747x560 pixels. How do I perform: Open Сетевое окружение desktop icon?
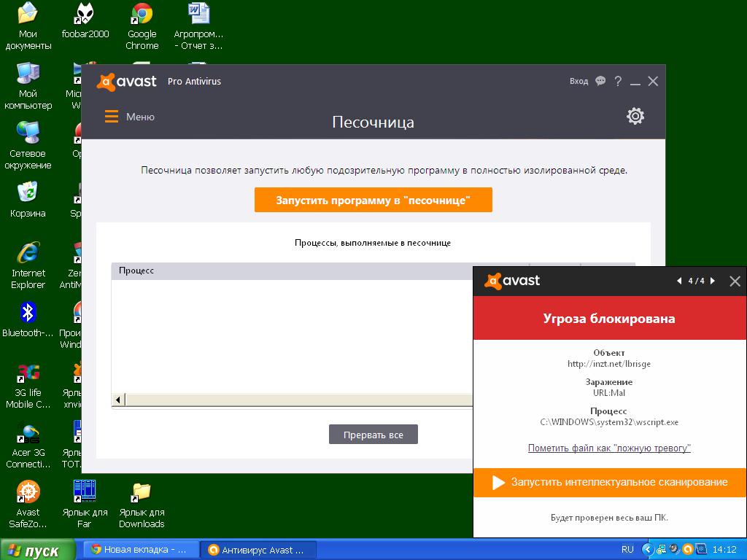pos(28,145)
